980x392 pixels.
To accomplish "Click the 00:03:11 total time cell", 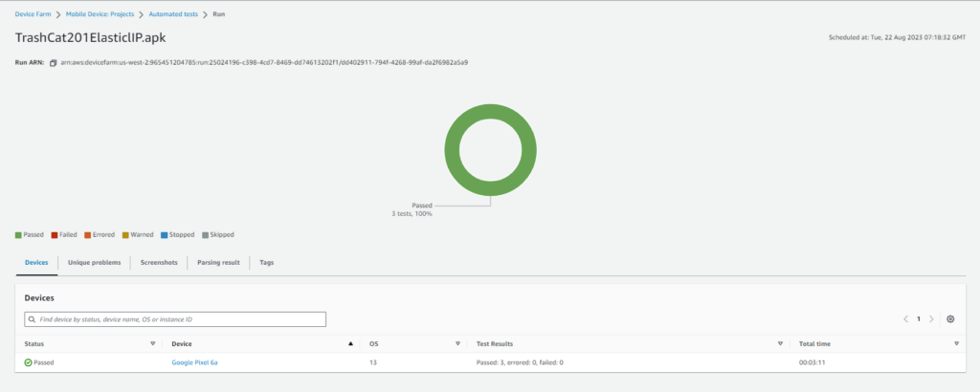I will (810, 362).
